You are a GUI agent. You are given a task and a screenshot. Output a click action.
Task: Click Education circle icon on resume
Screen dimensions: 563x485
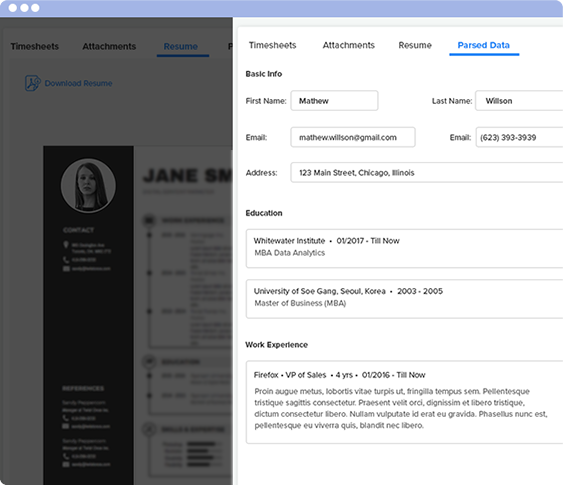pyautogui.click(x=149, y=362)
